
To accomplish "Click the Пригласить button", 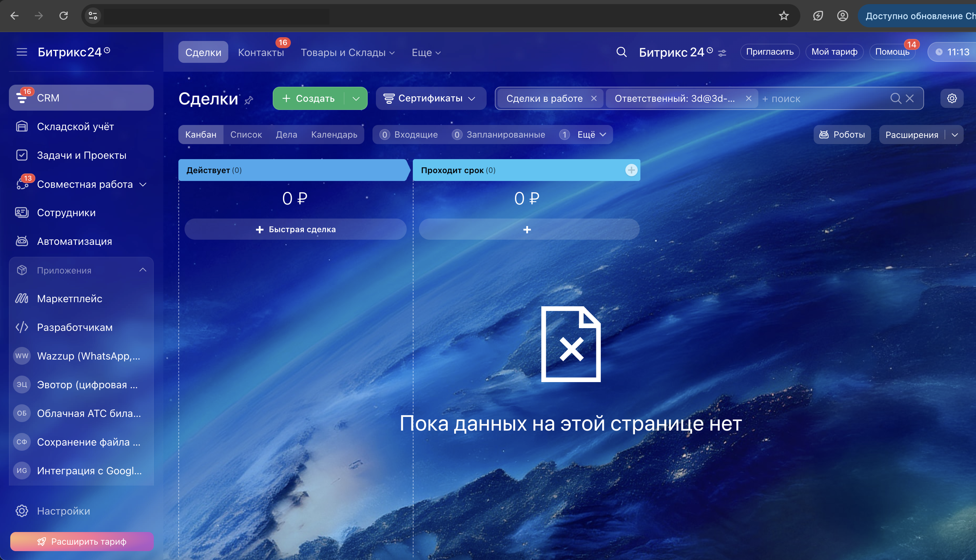I will pyautogui.click(x=770, y=52).
